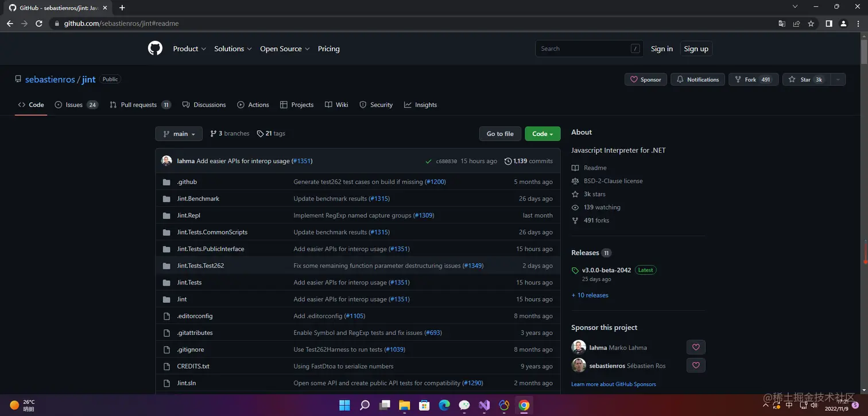The width and height of the screenshot is (868, 416).
Task: Open the Insights tab
Action: tap(420, 105)
